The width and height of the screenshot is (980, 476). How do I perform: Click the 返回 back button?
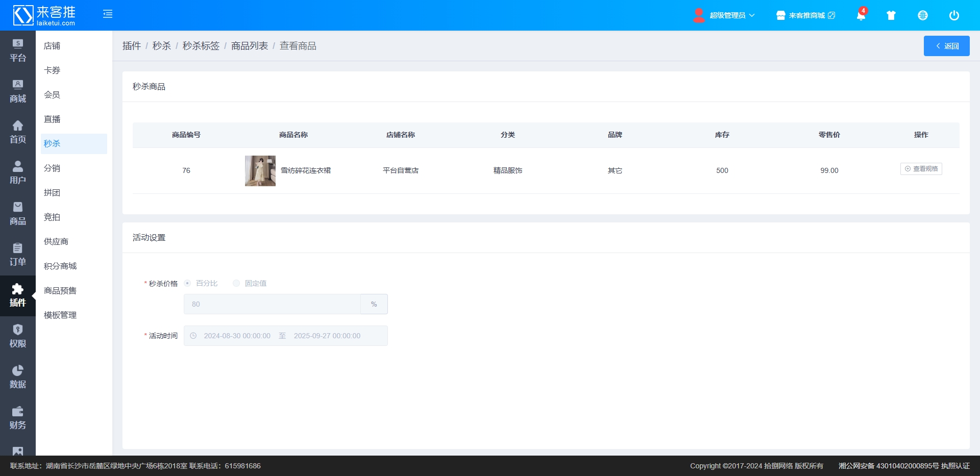pyautogui.click(x=946, y=46)
